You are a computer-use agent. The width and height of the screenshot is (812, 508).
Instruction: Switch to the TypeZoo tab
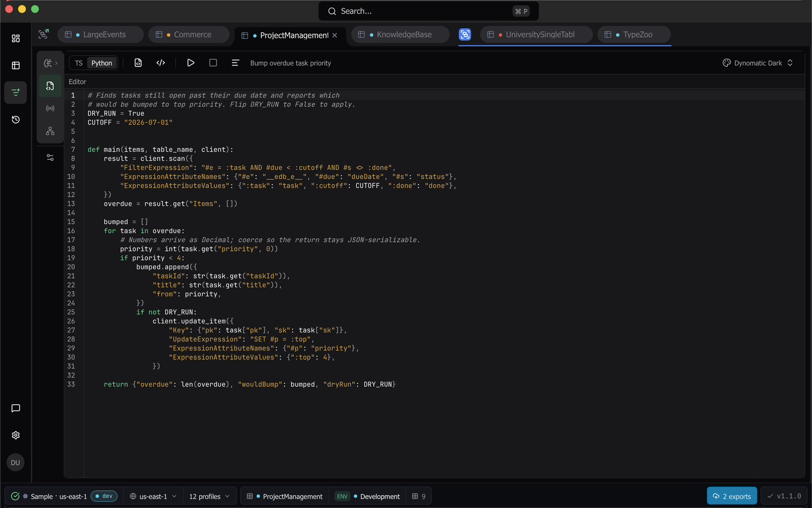634,34
